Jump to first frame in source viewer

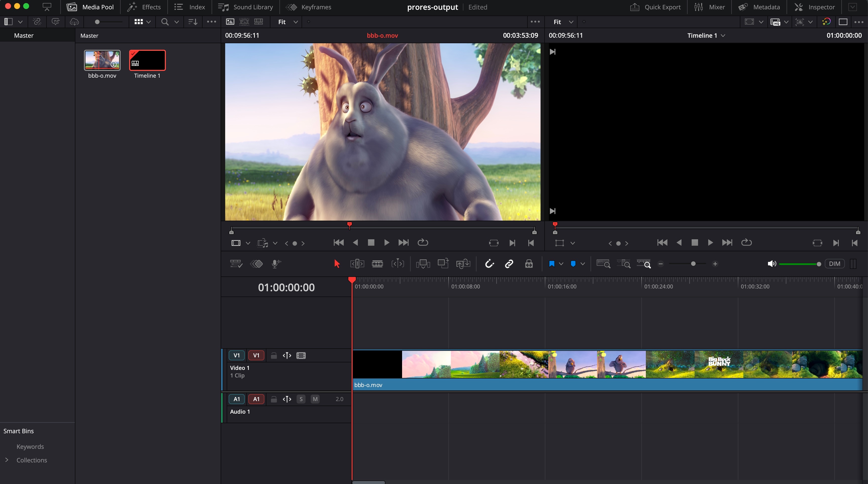point(338,243)
